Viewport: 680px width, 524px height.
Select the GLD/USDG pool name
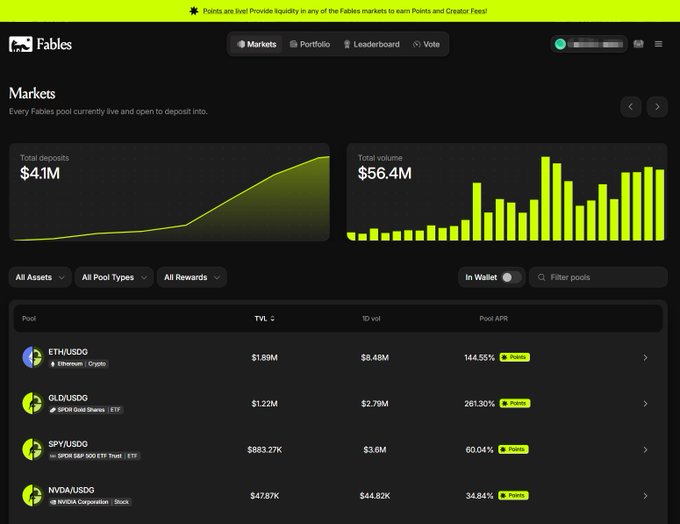point(68,398)
